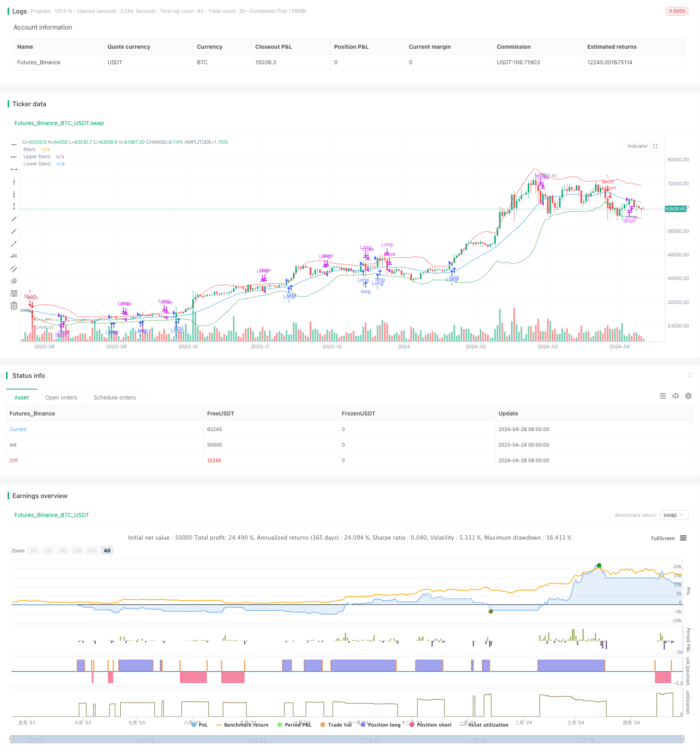Select the parallel straight lines tool
The image size is (700, 755).
pyautogui.click(x=14, y=281)
